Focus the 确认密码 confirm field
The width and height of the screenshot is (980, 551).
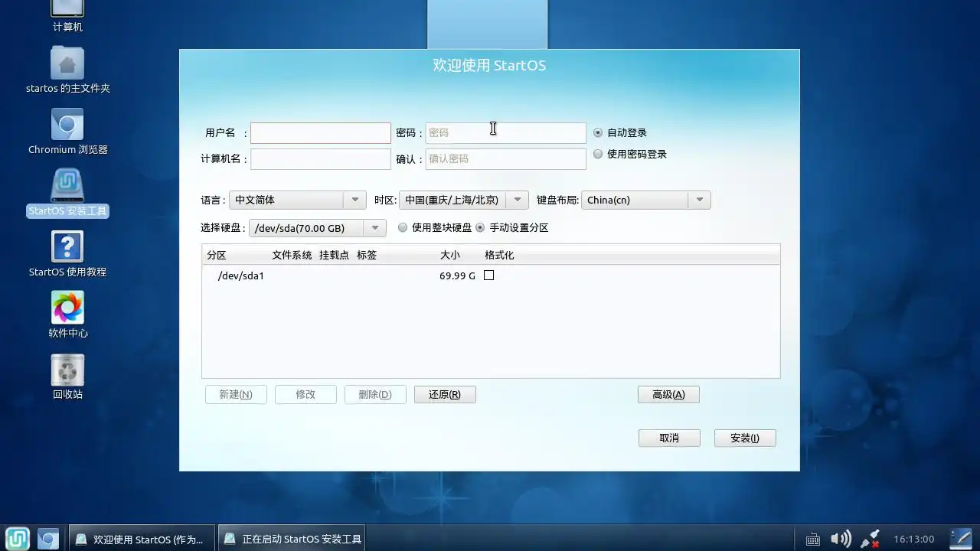506,159
